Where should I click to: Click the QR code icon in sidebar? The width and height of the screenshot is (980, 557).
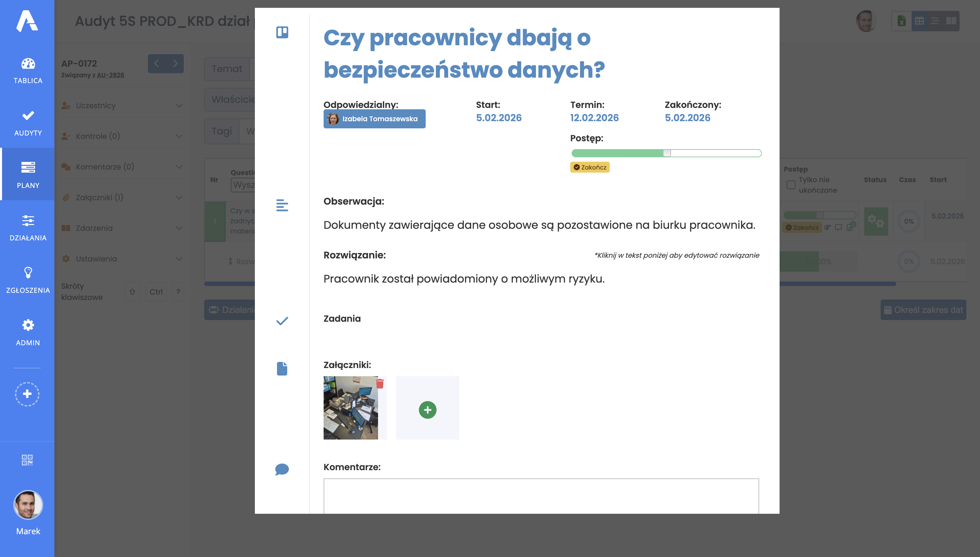27,460
